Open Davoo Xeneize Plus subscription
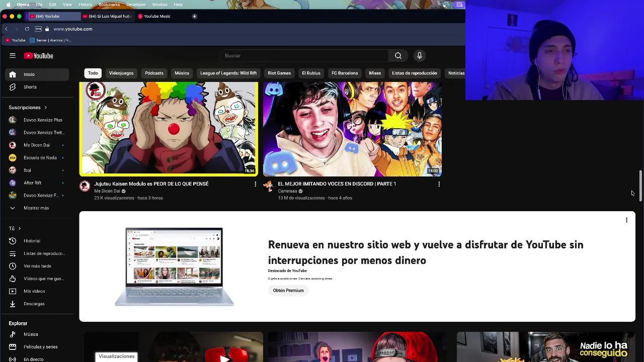This screenshot has width=644, height=362. tap(37, 120)
